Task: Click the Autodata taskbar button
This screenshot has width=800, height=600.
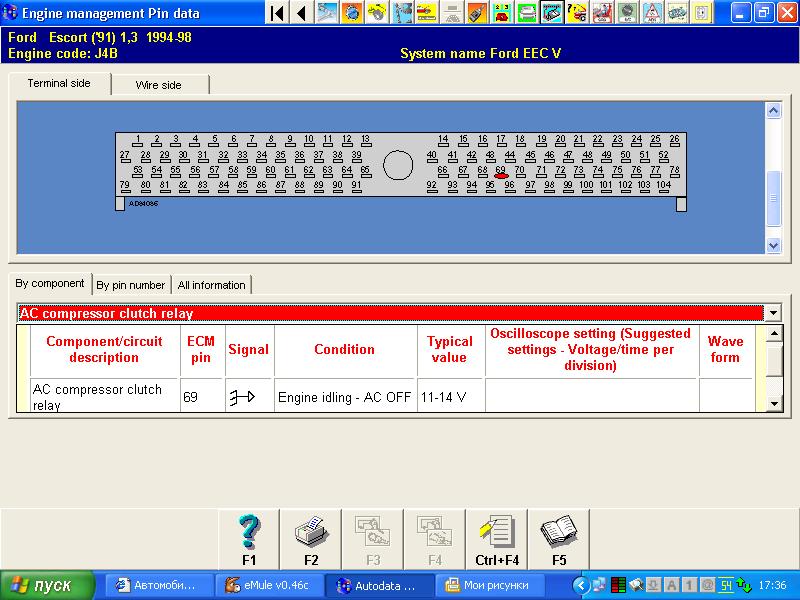Action: pyautogui.click(x=379, y=585)
